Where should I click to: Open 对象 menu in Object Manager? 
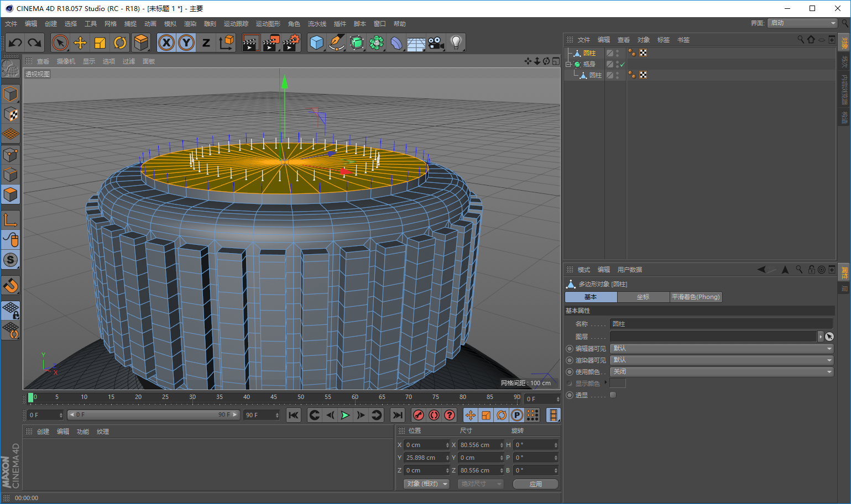point(644,40)
